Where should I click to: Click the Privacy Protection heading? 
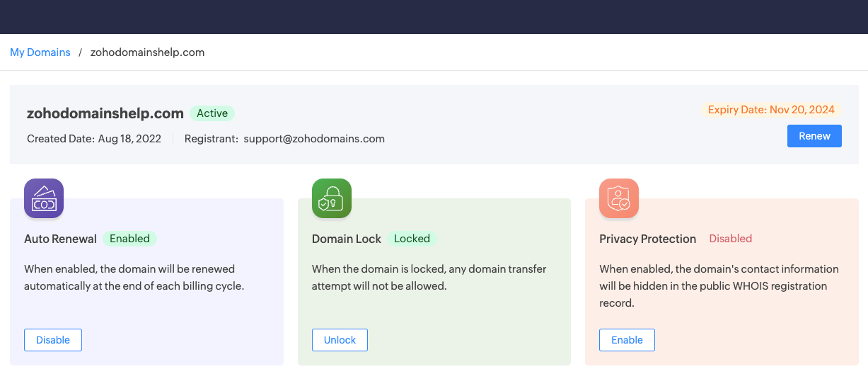648,239
